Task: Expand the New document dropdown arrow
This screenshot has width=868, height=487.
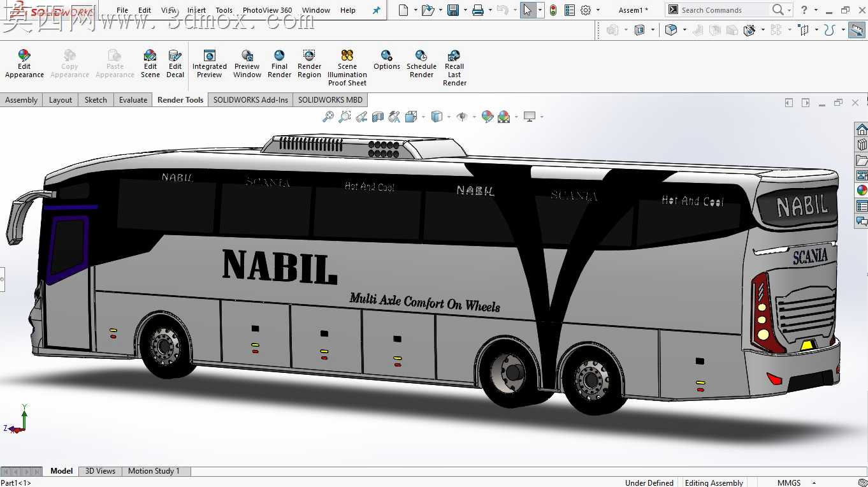Action: coord(416,10)
